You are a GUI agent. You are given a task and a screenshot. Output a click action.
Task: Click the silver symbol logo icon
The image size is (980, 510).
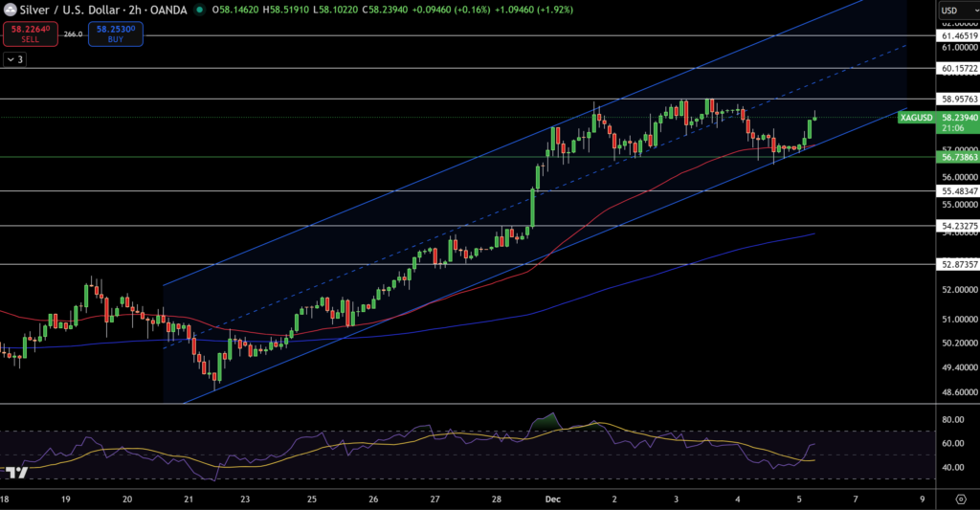10,10
